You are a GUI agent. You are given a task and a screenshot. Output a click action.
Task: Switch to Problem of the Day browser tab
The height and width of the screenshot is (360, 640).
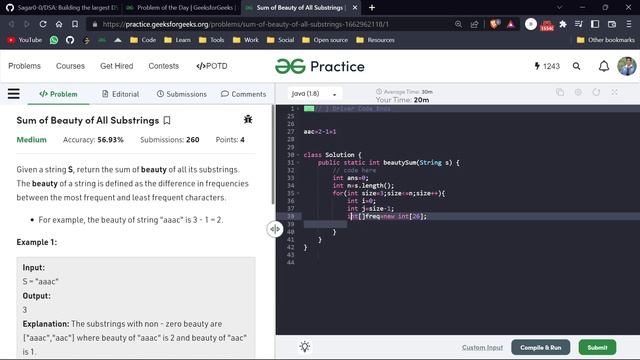[181, 7]
